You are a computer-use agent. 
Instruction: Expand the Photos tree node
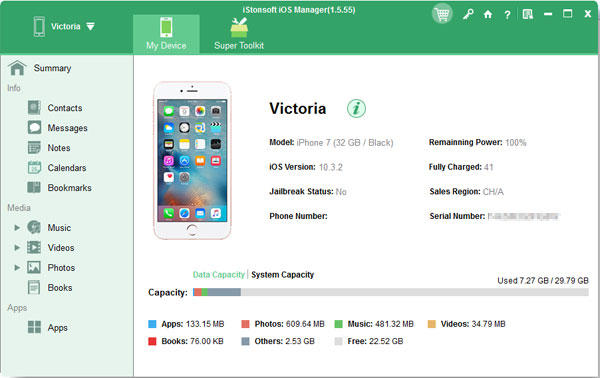pyautogui.click(x=17, y=267)
